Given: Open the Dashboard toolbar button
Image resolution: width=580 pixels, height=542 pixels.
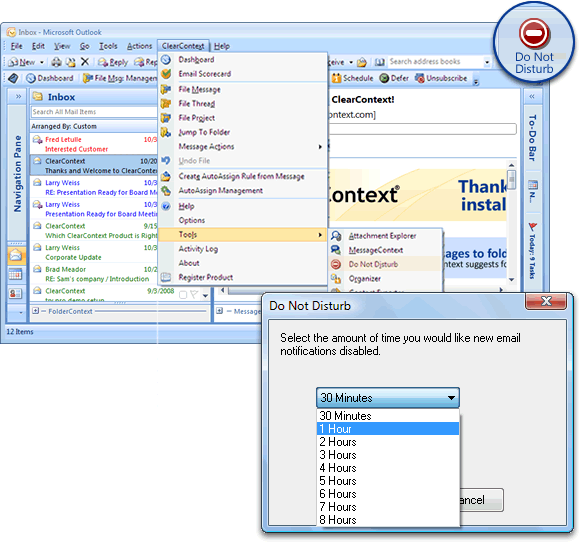Looking at the screenshot, I should (x=50, y=78).
